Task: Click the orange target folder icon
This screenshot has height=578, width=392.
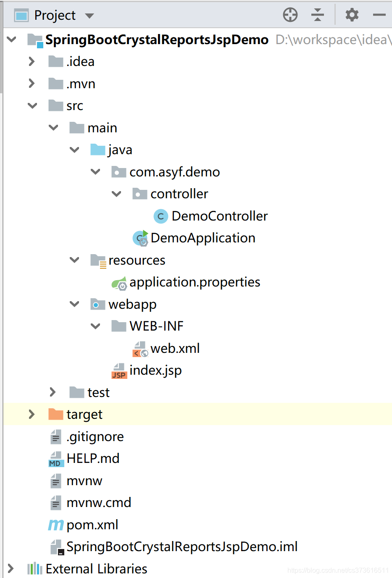Action: [56, 414]
